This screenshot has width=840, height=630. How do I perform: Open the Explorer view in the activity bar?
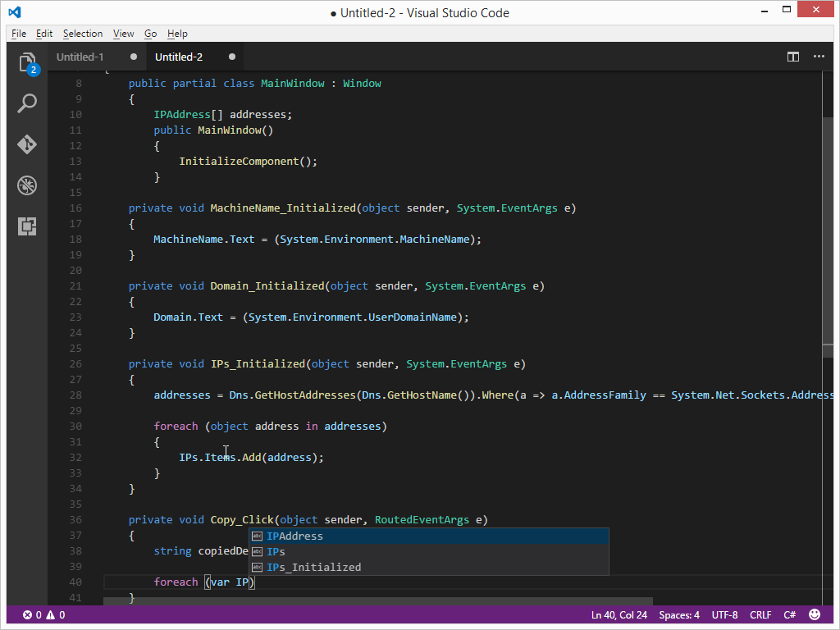tap(27, 64)
